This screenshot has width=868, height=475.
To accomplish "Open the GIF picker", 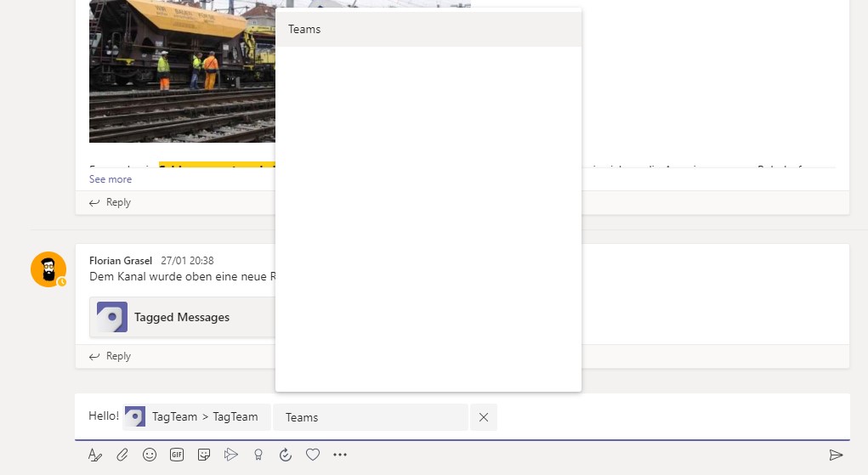I will 177,455.
